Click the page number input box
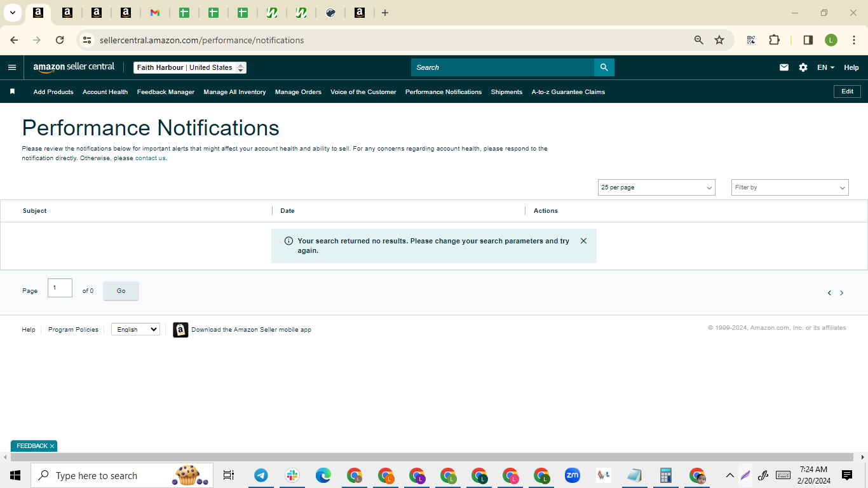Image resolution: width=868 pixels, height=488 pixels. (60, 288)
